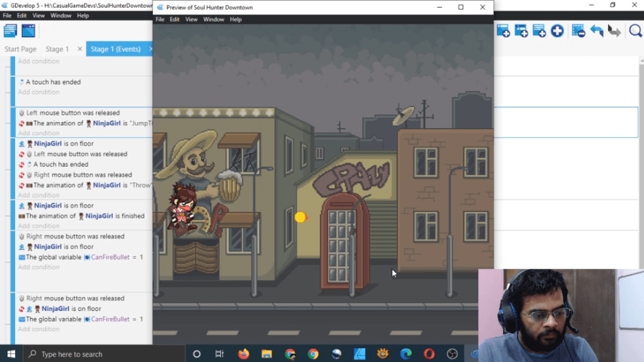The width and height of the screenshot is (644, 362).
Task: Open Edit menu in the Preview window
Action: pos(174,20)
